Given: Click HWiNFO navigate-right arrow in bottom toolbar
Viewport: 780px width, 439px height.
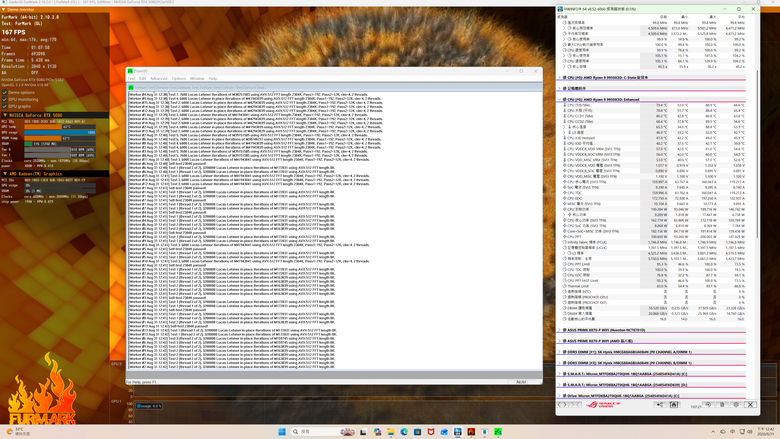Looking at the screenshot, I should pyautogui.click(x=576, y=405).
